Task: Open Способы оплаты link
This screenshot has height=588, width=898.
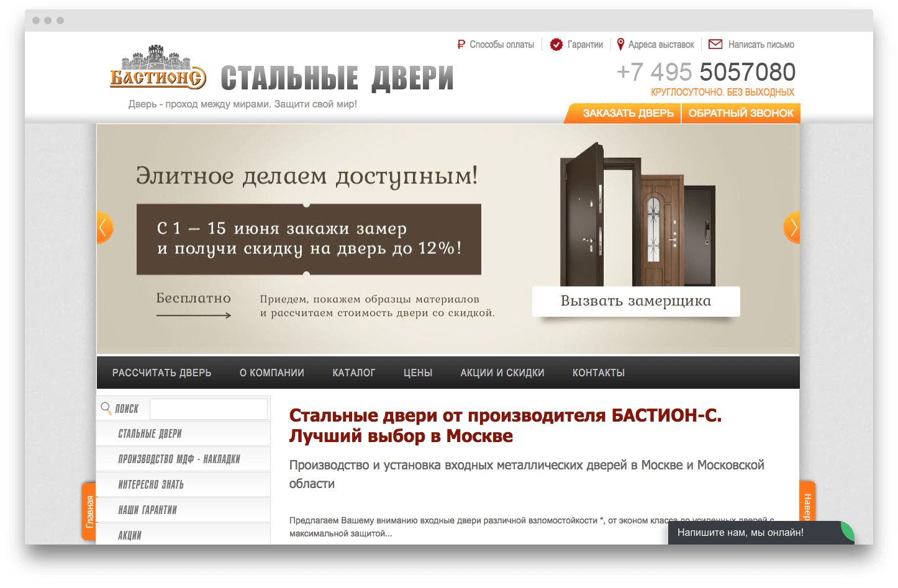Action: 502,45
